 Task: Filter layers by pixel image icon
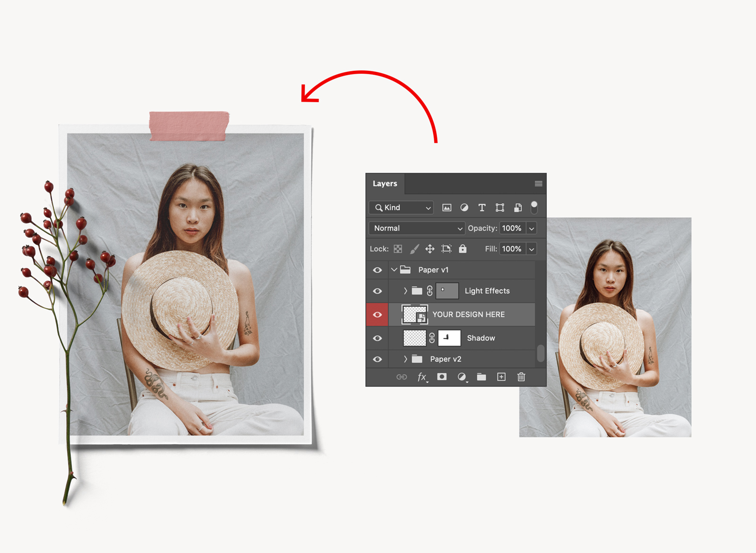click(x=447, y=207)
